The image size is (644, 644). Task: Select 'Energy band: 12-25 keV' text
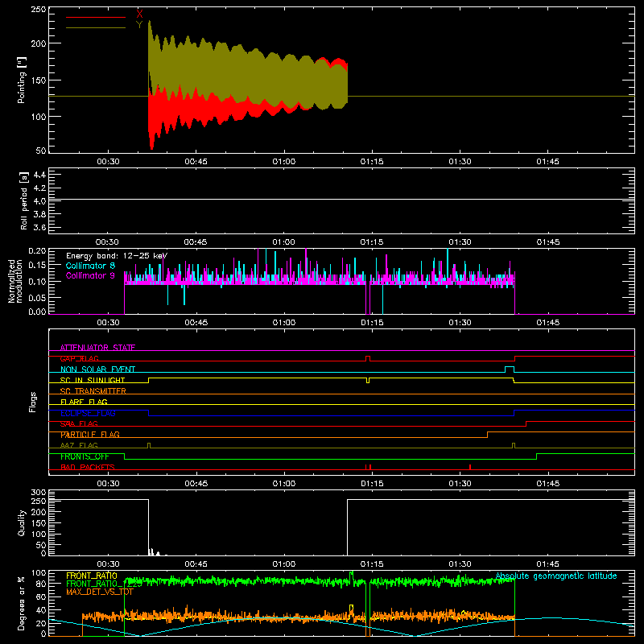tap(117, 256)
